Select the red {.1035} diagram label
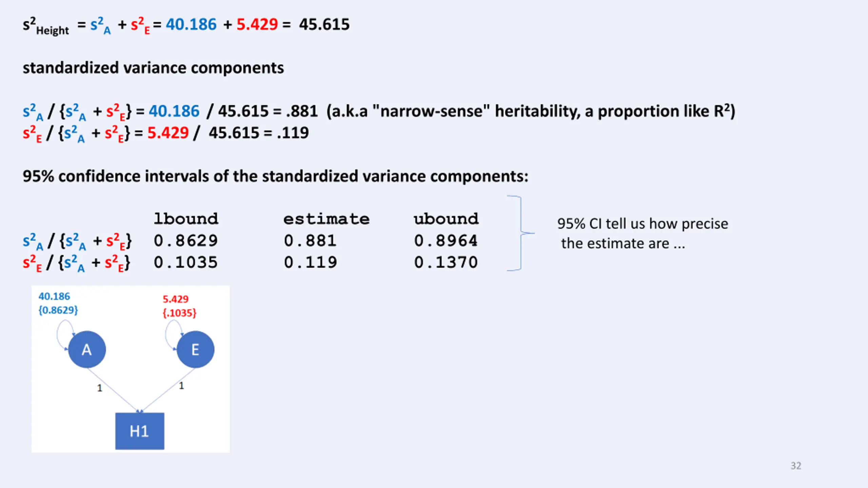Image resolution: width=868 pixels, height=488 pixels. pyautogui.click(x=179, y=313)
